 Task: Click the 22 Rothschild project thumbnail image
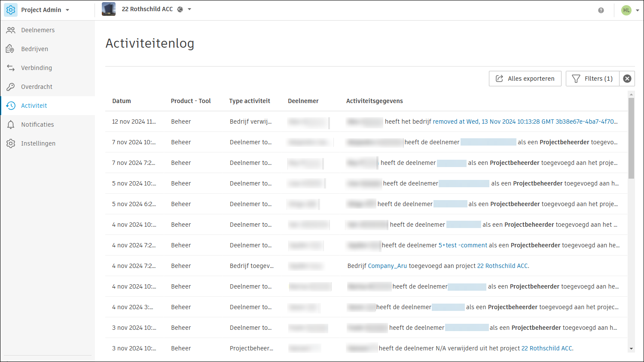(109, 9)
